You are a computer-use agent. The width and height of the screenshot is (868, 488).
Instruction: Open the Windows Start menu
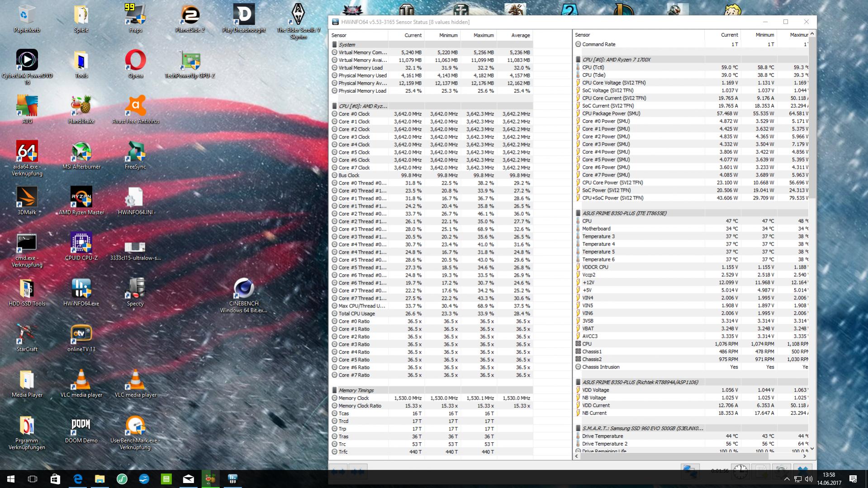(11, 479)
